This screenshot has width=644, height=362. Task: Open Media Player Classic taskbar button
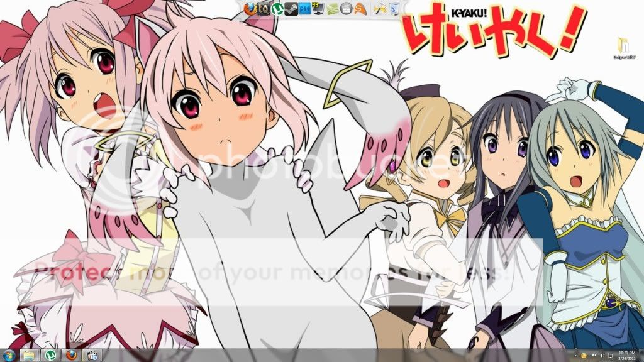pos(92,355)
